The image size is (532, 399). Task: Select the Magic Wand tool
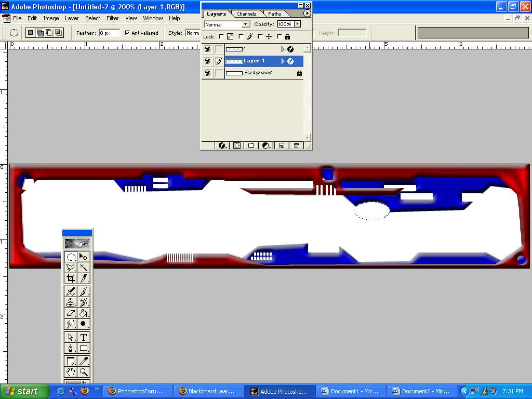[83, 268]
